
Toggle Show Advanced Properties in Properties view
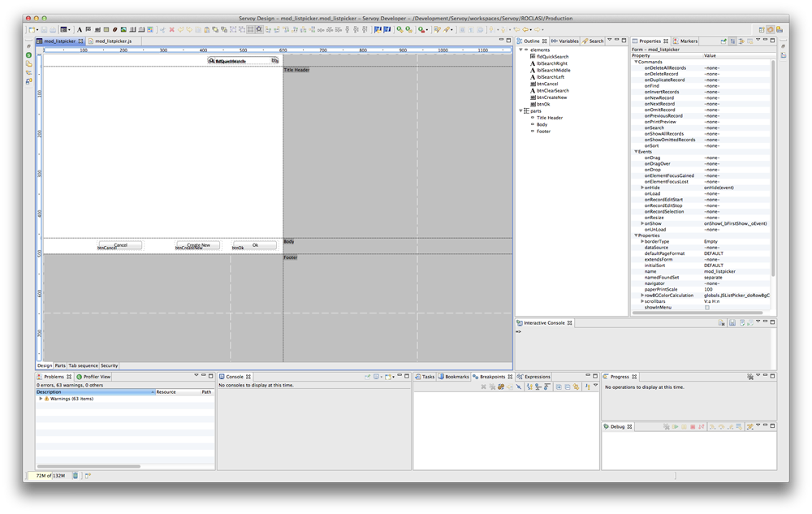[741, 41]
